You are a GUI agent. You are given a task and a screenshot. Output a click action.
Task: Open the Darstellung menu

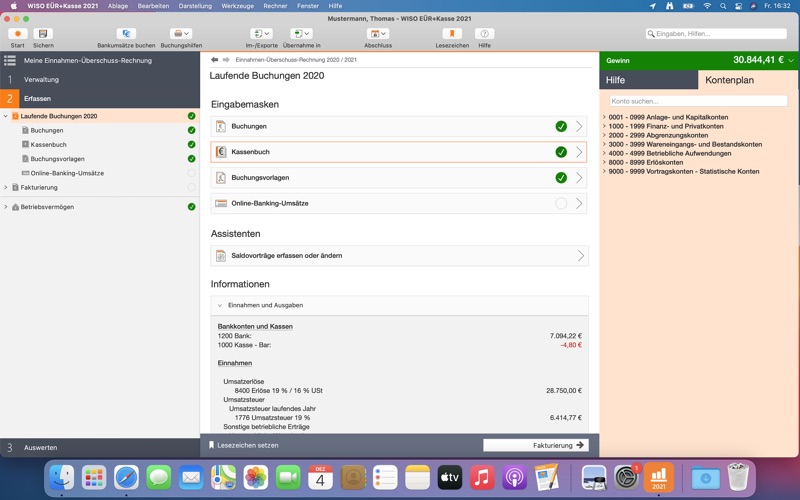click(x=195, y=6)
